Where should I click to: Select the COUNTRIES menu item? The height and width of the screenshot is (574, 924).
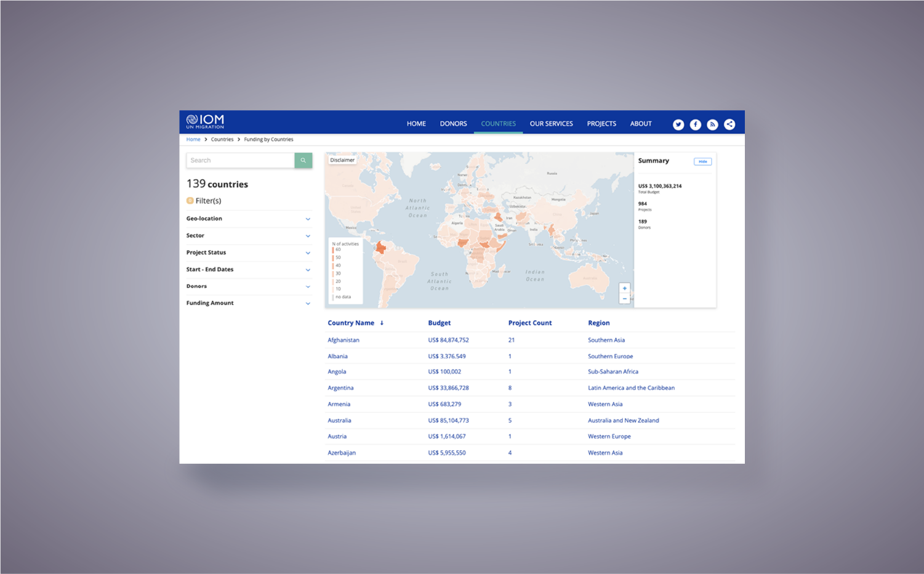coord(499,124)
